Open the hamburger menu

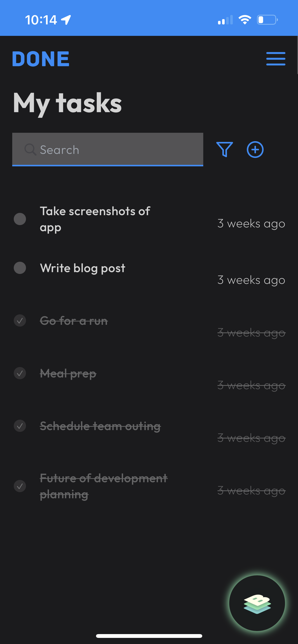pyautogui.click(x=276, y=58)
